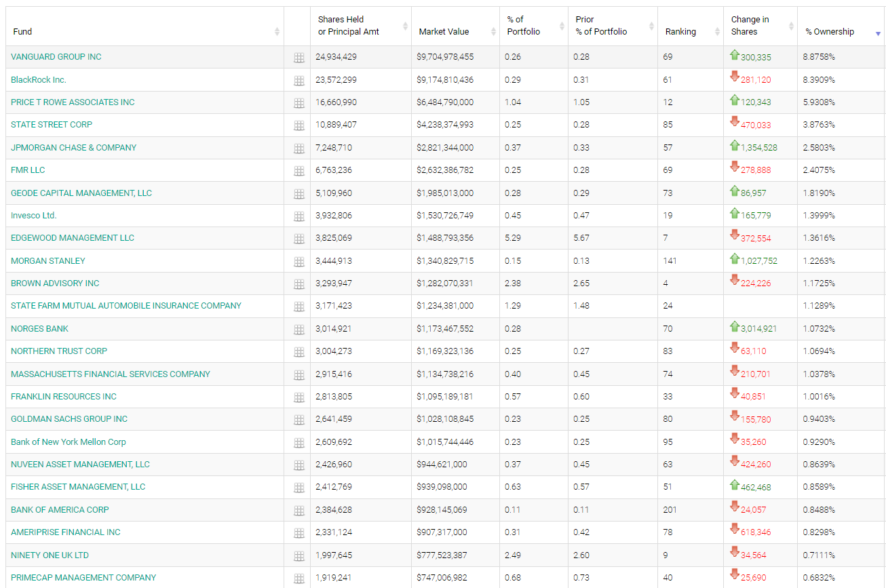Click grid icon for STATE FARM MUTUAL row

298,307
